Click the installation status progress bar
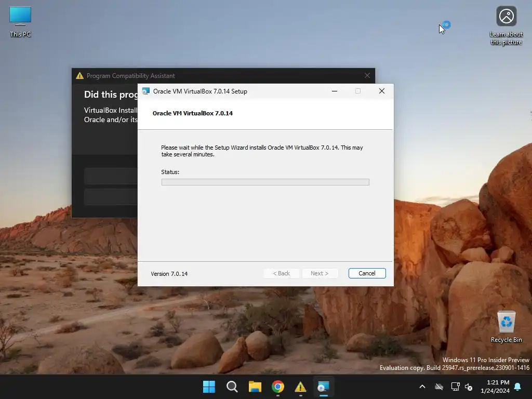 pos(265,182)
